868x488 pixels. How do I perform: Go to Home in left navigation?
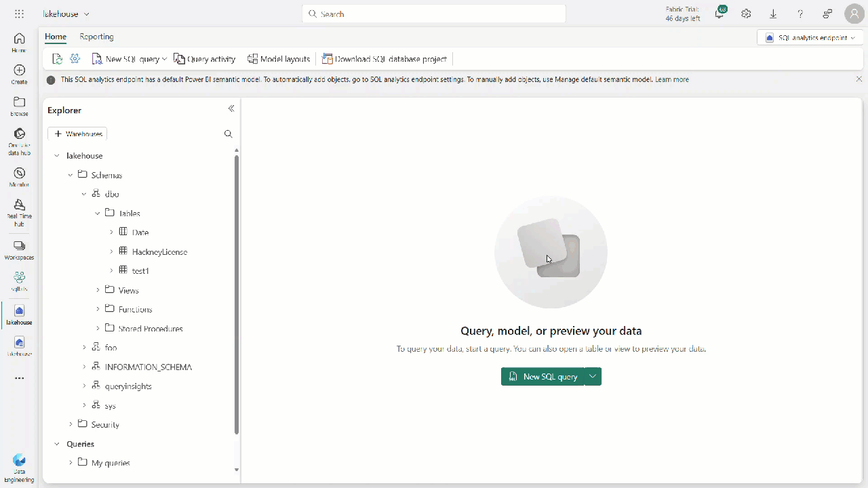[19, 43]
